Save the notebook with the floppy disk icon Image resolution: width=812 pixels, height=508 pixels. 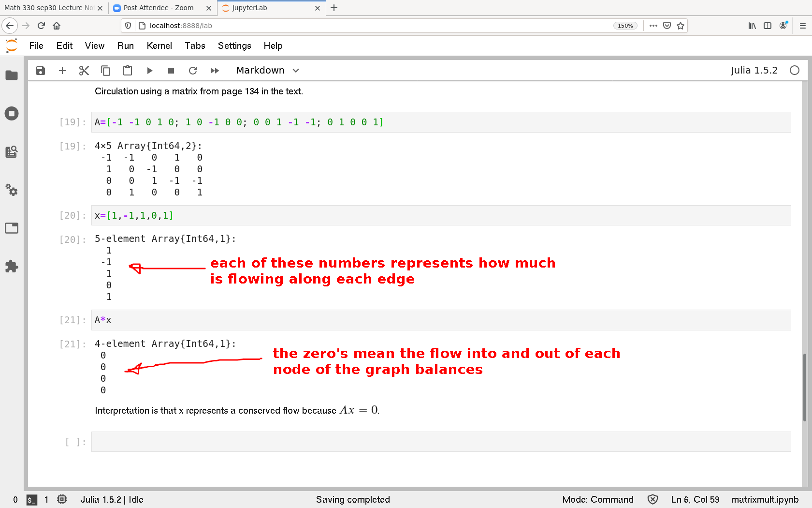(41, 71)
